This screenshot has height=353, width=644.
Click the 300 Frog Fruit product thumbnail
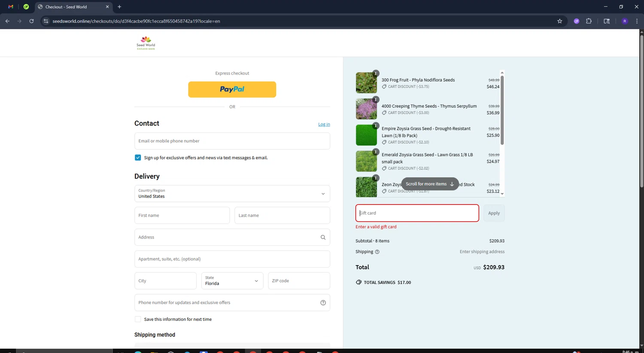(x=366, y=83)
